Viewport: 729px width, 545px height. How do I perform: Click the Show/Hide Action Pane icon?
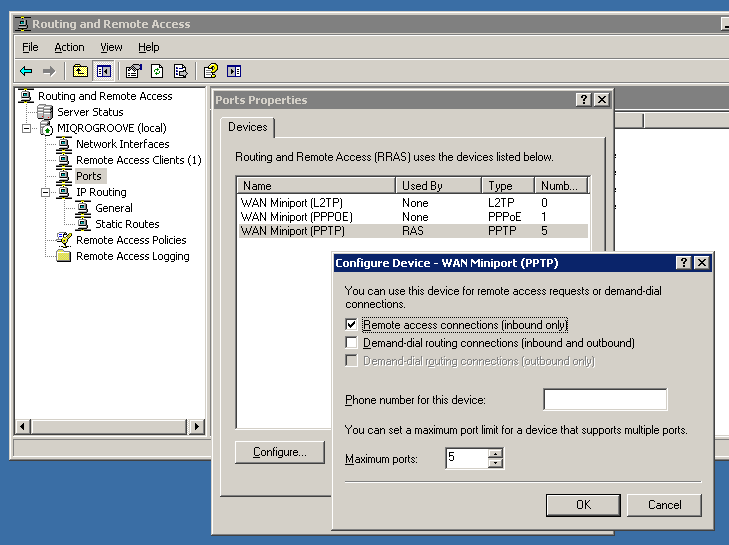click(x=234, y=71)
